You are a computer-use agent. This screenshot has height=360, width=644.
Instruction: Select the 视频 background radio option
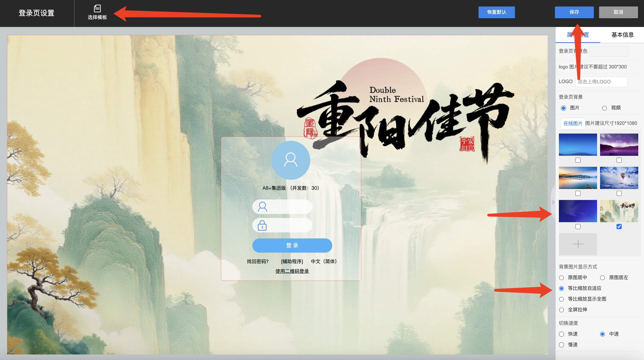pyautogui.click(x=604, y=108)
